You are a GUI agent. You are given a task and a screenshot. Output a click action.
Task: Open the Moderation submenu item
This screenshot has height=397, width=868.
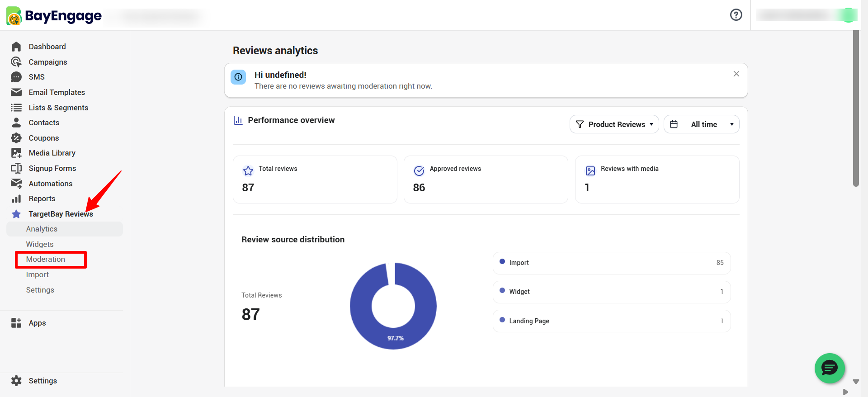[46, 259]
